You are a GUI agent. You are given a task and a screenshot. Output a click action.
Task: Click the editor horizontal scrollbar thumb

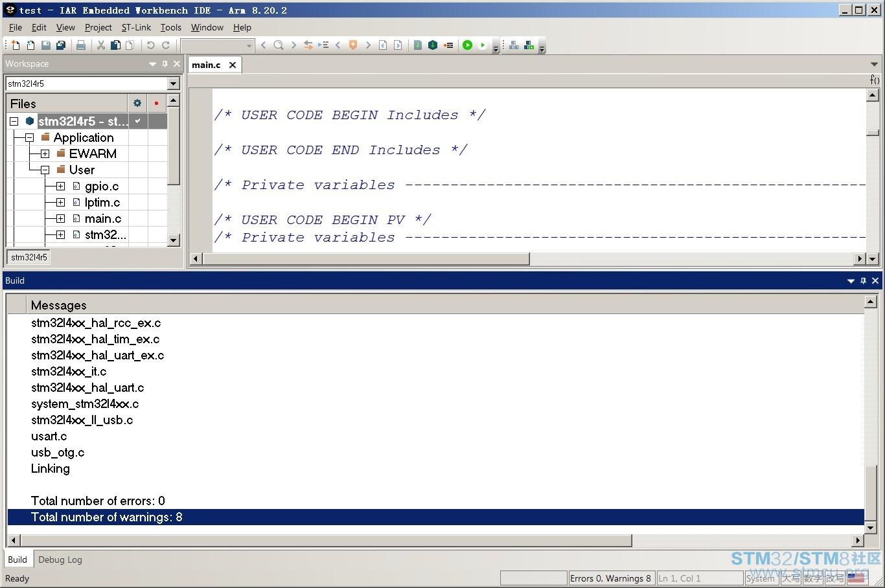pyautogui.click(x=366, y=258)
